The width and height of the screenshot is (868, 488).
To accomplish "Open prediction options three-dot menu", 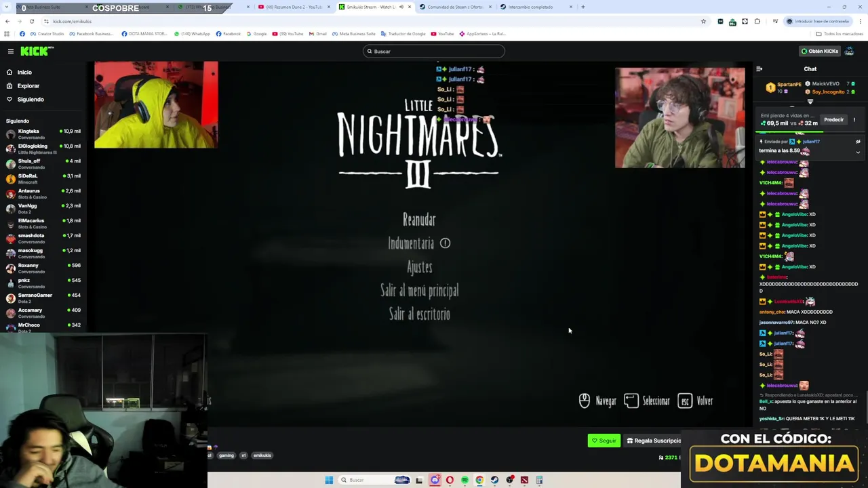I will tap(854, 120).
